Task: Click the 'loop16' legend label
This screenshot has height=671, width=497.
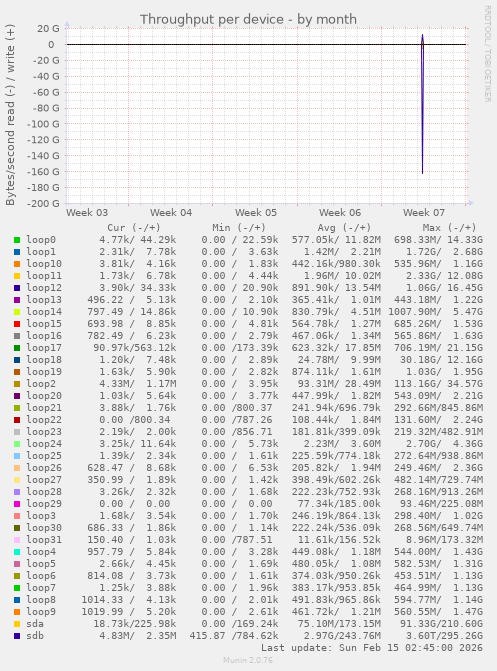Action: point(44,336)
